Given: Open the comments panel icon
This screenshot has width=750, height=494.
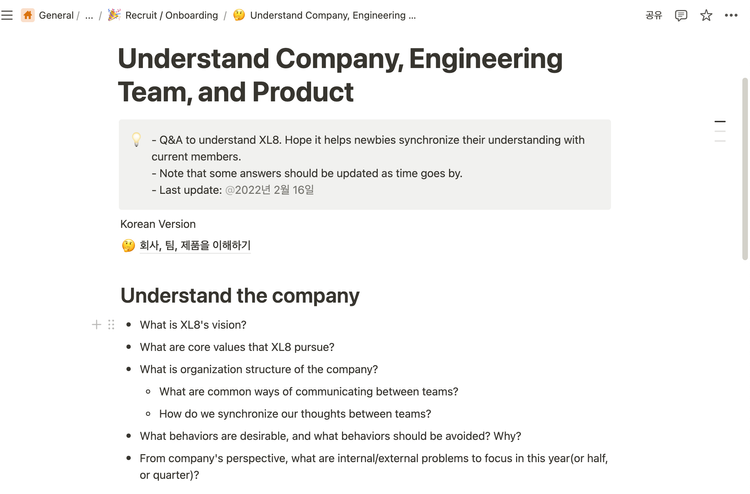Looking at the screenshot, I should coord(681,15).
